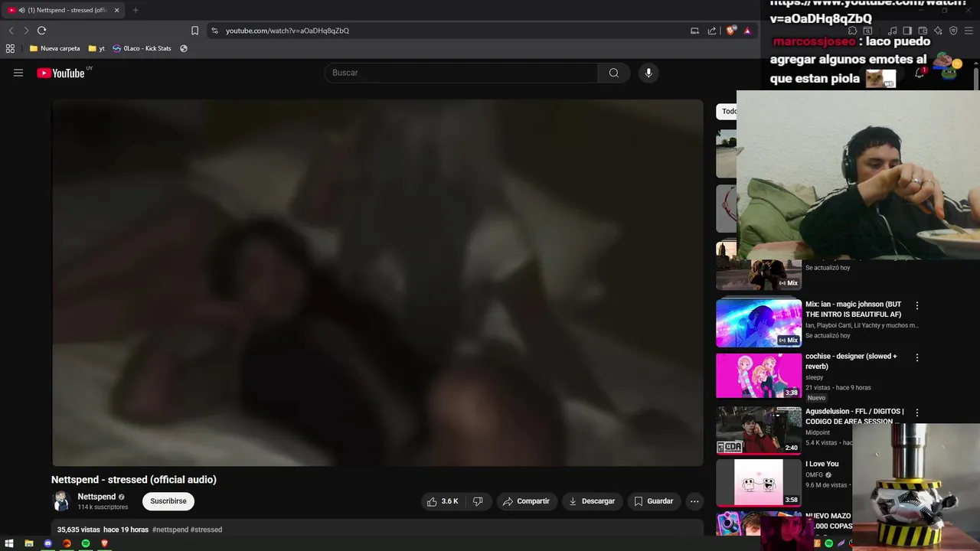This screenshot has width=980, height=551.
Task: Open Discord from the taskbar
Action: (47, 543)
